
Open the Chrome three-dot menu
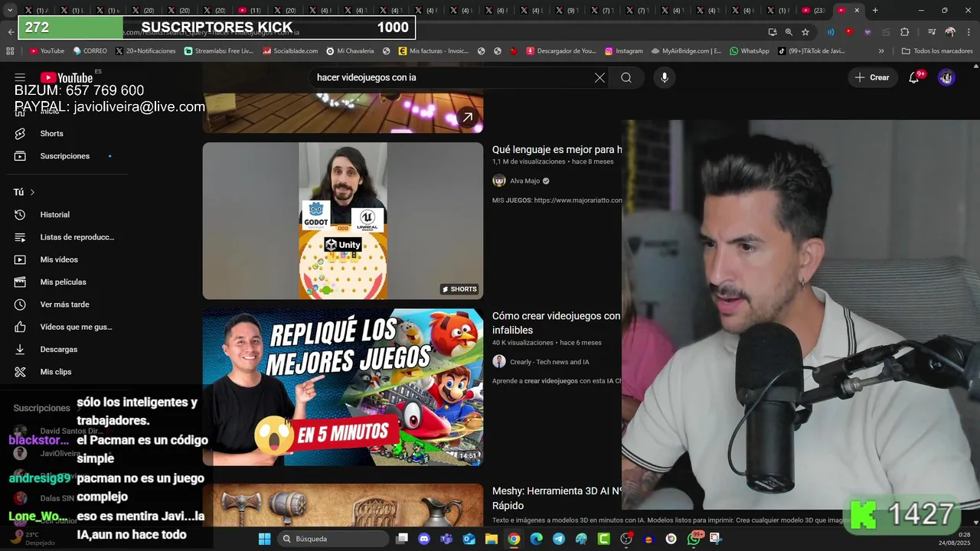coord(969,32)
